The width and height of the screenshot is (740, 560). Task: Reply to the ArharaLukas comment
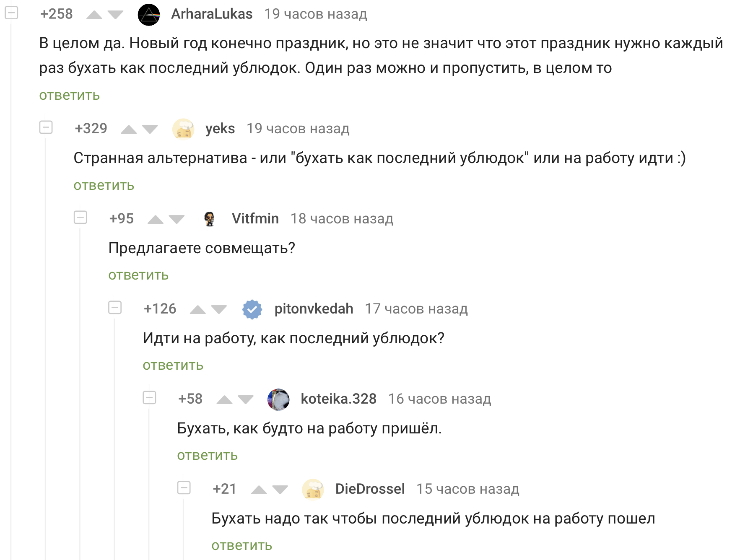70,96
